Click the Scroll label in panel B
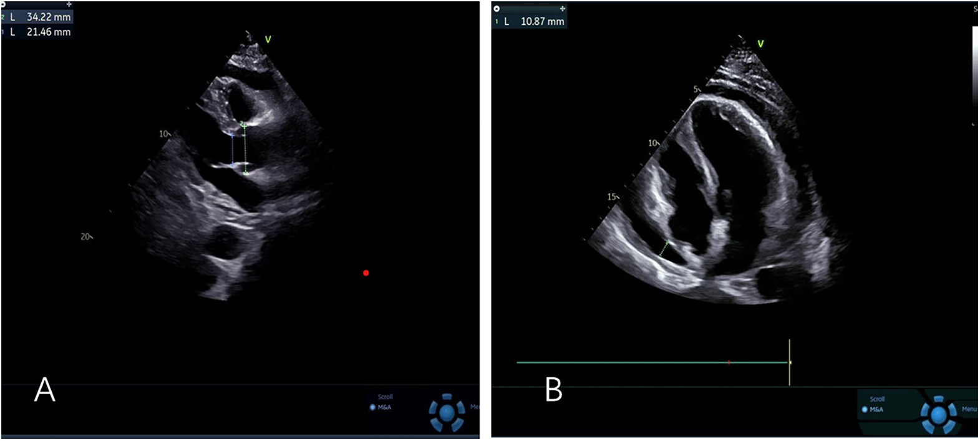Screen dimensions: 980x441 pyautogui.click(x=877, y=399)
